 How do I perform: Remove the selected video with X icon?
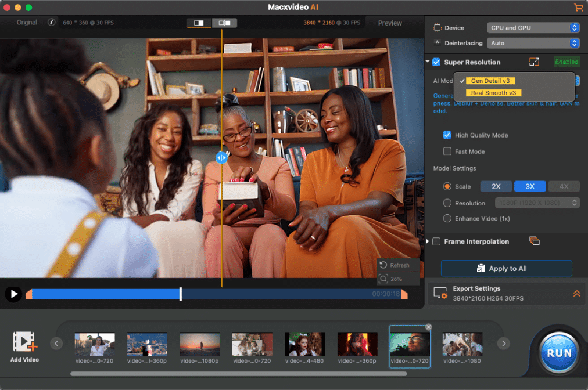click(x=429, y=327)
